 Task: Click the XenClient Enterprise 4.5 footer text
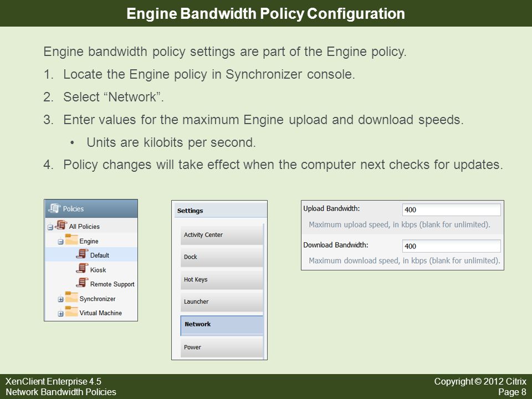(x=53, y=381)
